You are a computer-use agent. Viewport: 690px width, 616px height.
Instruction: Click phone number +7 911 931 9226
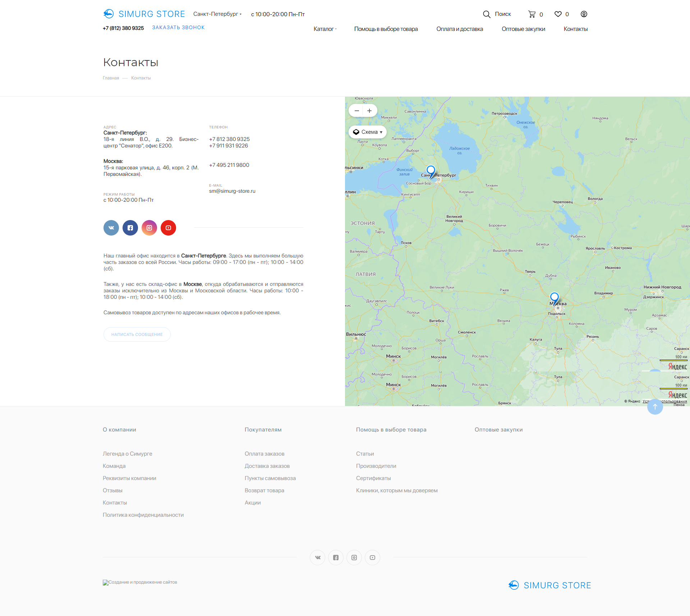(x=229, y=146)
